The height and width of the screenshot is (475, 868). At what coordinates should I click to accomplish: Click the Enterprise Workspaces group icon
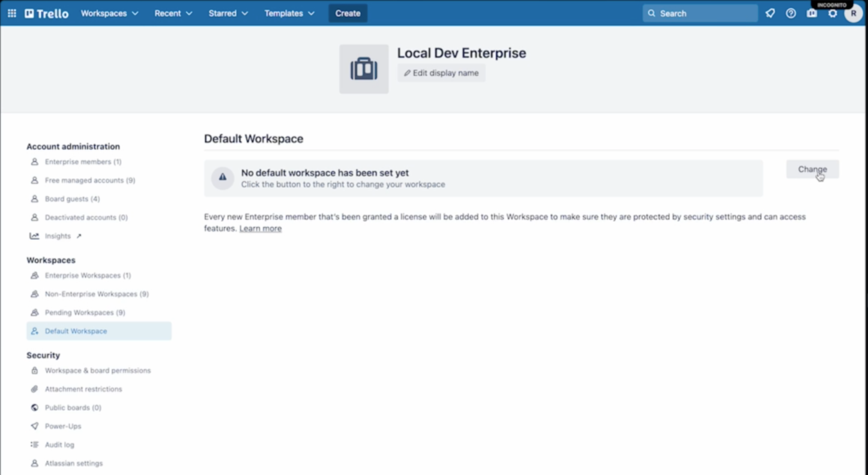click(x=35, y=276)
